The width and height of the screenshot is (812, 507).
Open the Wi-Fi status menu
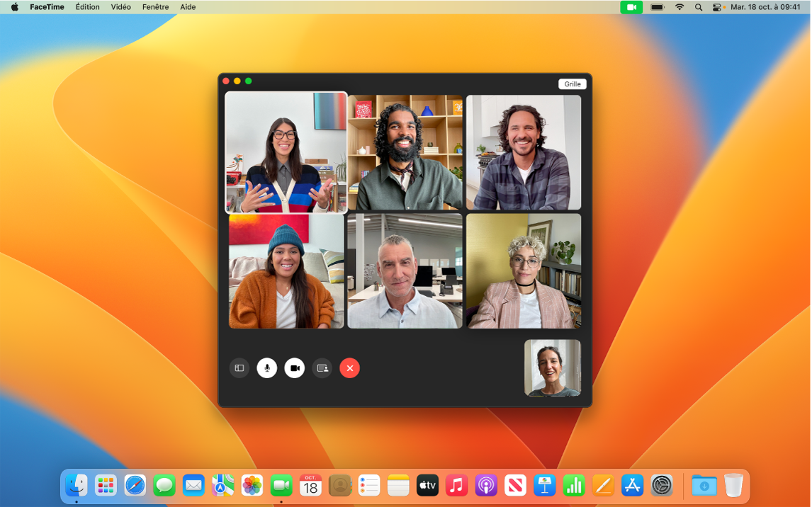pos(679,7)
